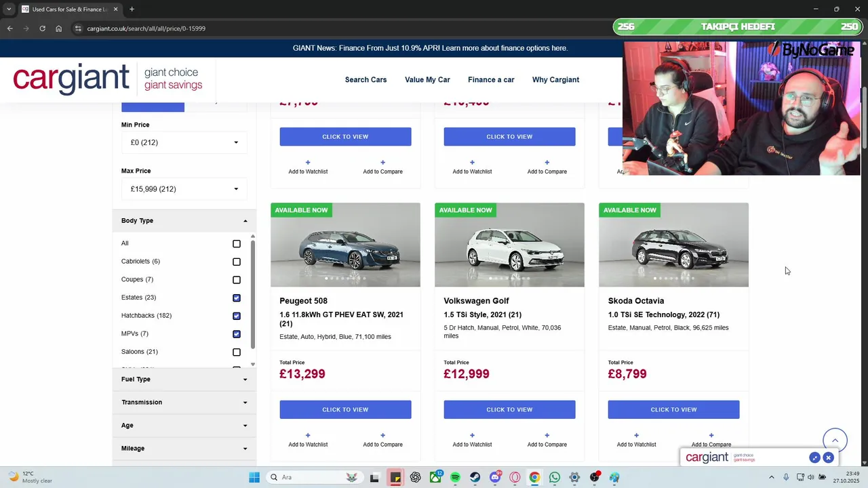Open the Discord taskbar icon
The image size is (868, 488).
495,477
